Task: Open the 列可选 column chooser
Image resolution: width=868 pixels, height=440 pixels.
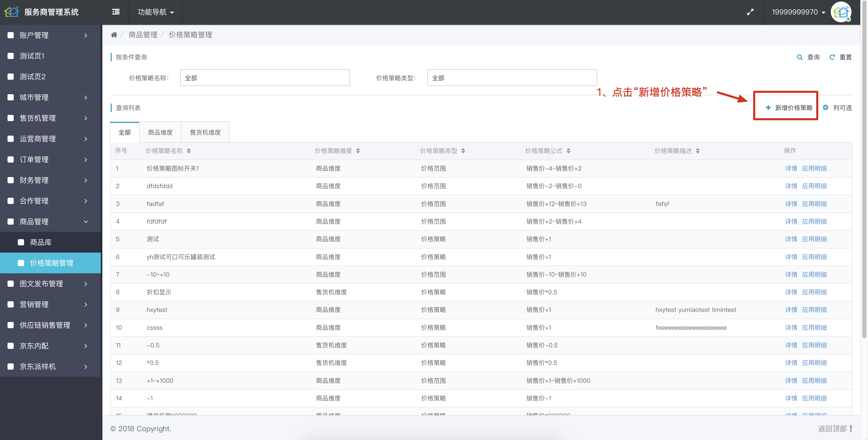Action: pyautogui.click(x=837, y=108)
